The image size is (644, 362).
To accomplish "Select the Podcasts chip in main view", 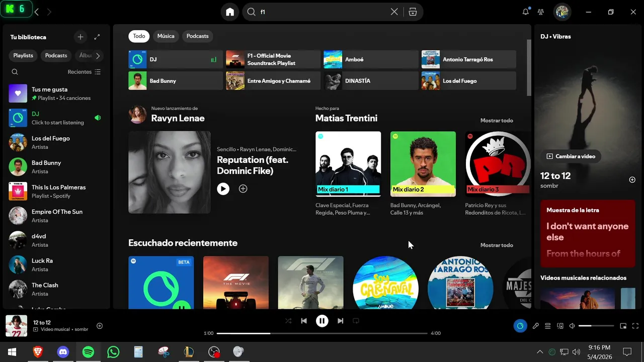I will tap(197, 36).
